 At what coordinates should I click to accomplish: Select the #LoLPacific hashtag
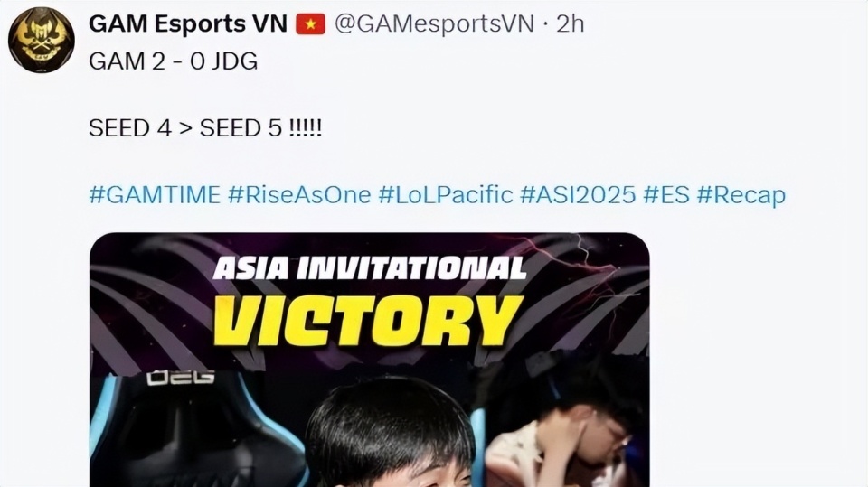(446, 195)
